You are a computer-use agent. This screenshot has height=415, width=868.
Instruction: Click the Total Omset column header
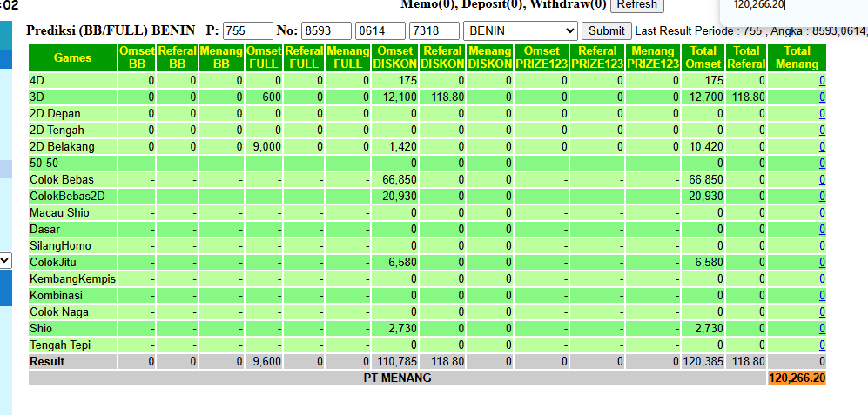pyautogui.click(x=703, y=57)
